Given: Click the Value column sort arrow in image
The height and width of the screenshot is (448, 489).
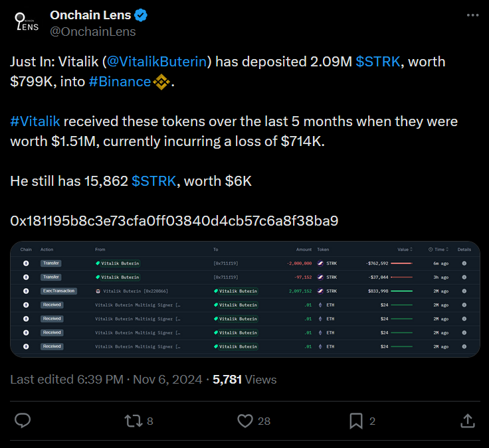Looking at the screenshot, I should 411,250.
